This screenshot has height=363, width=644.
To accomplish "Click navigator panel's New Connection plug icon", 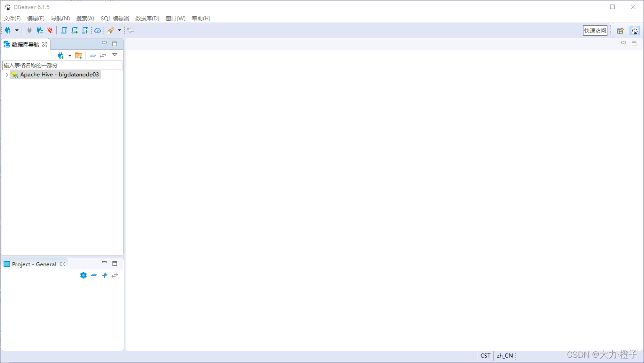I will [x=61, y=56].
